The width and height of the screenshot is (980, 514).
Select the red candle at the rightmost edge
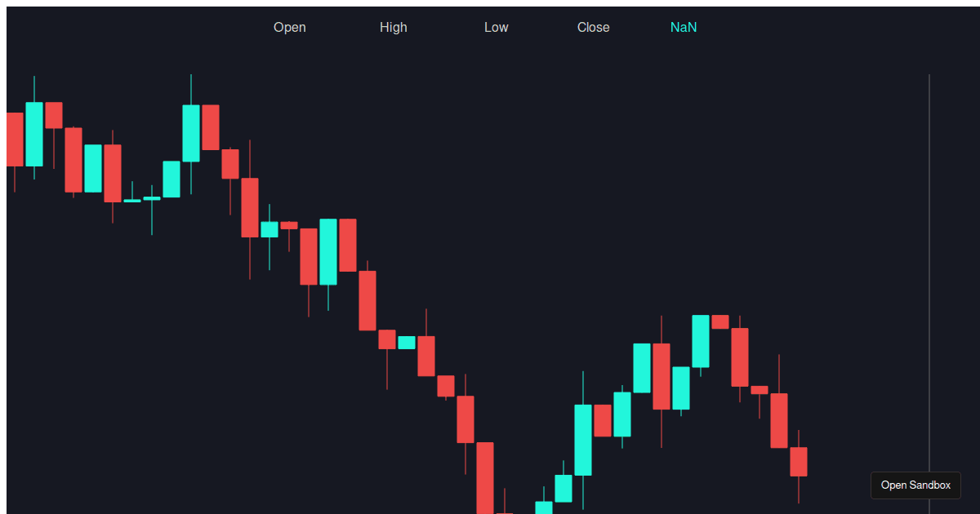coord(799,461)
